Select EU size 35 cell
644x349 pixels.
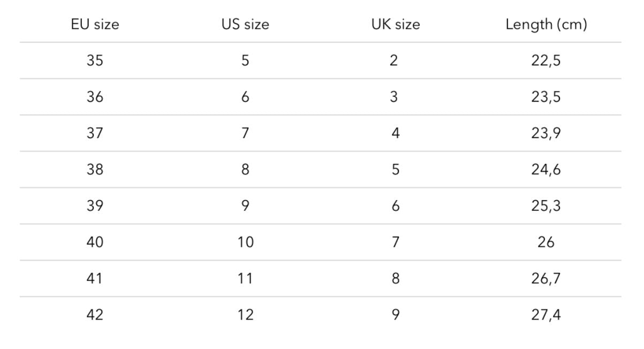tap(95, 60)
